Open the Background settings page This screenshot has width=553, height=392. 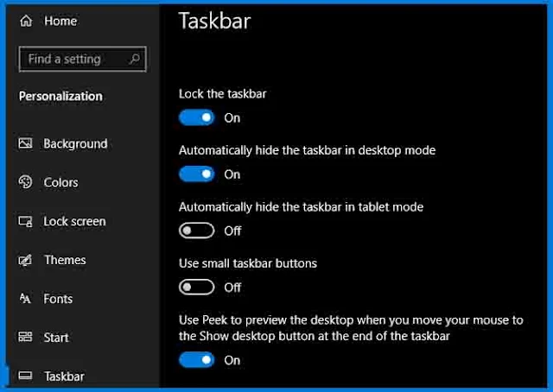coord(75,144)
